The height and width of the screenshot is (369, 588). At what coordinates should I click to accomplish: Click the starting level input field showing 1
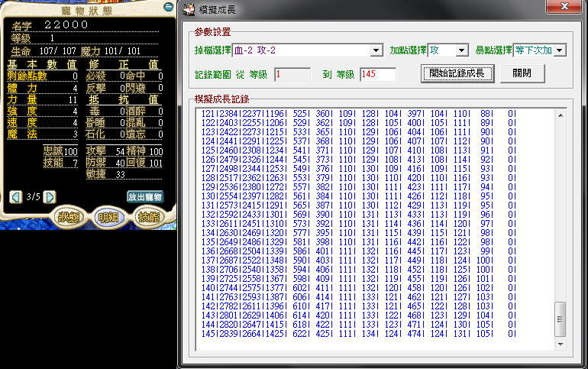click(x=292, y=74)
